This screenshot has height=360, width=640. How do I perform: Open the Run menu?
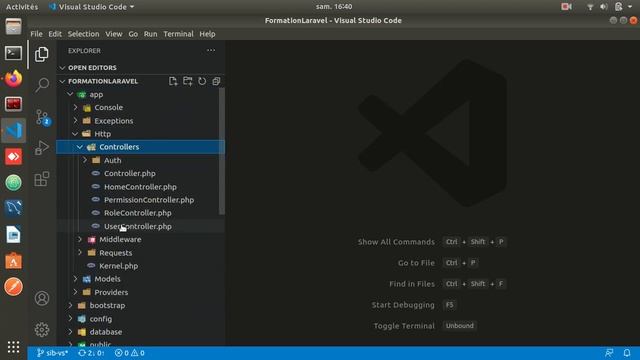point(151,34)
